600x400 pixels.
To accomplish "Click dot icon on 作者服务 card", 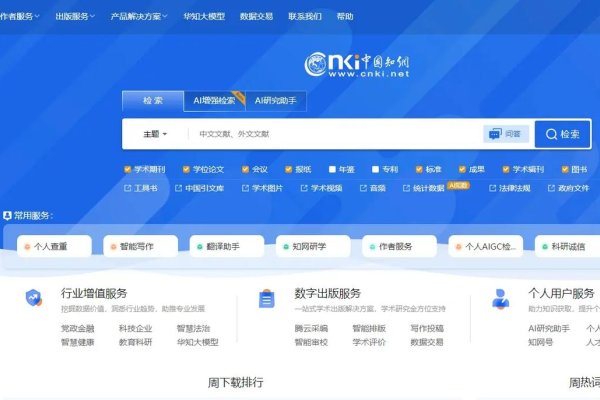I will (372, 247).
